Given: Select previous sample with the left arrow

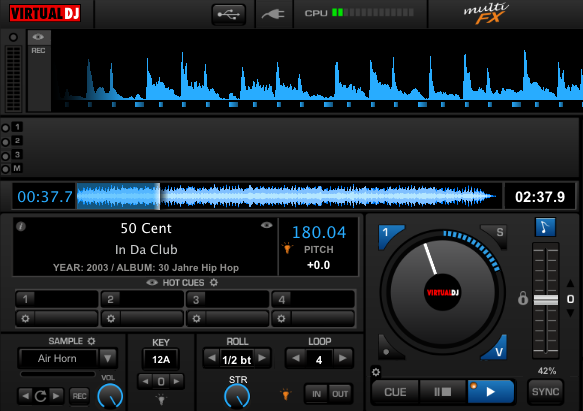Looking at the screenshot, I should click(x=25, y=396).
